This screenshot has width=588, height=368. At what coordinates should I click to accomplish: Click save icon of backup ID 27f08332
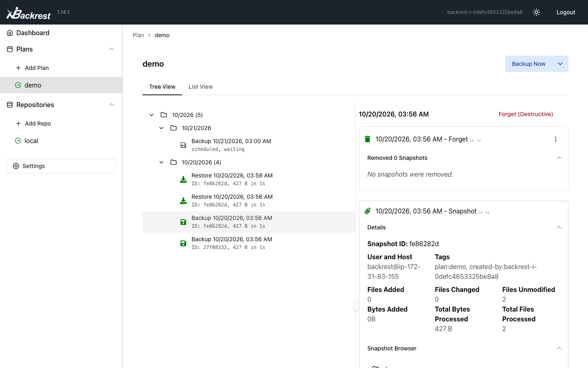click(x=183, y=243)
